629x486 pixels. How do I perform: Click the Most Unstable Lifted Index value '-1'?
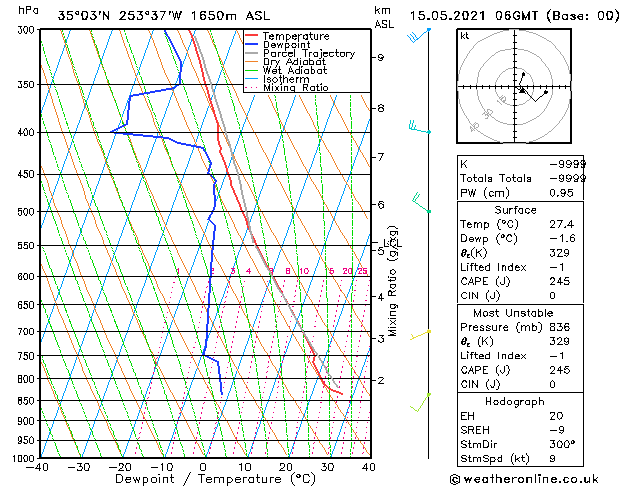pos(557,356)
